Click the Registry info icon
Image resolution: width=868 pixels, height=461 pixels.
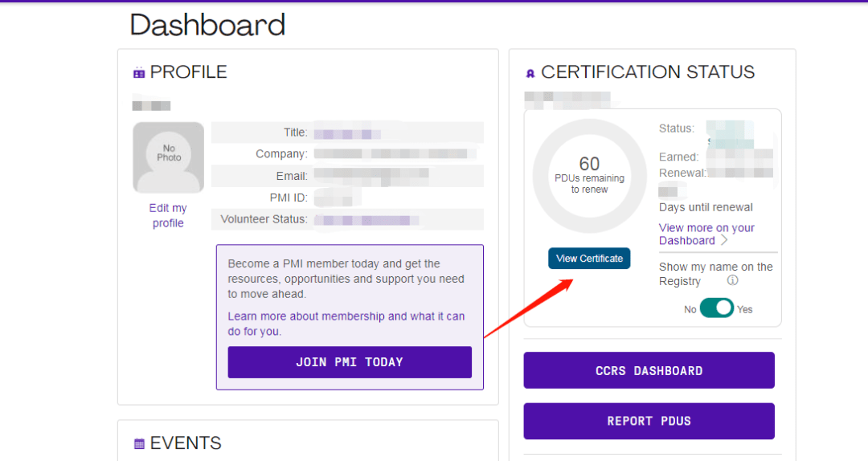coord(732,280)
